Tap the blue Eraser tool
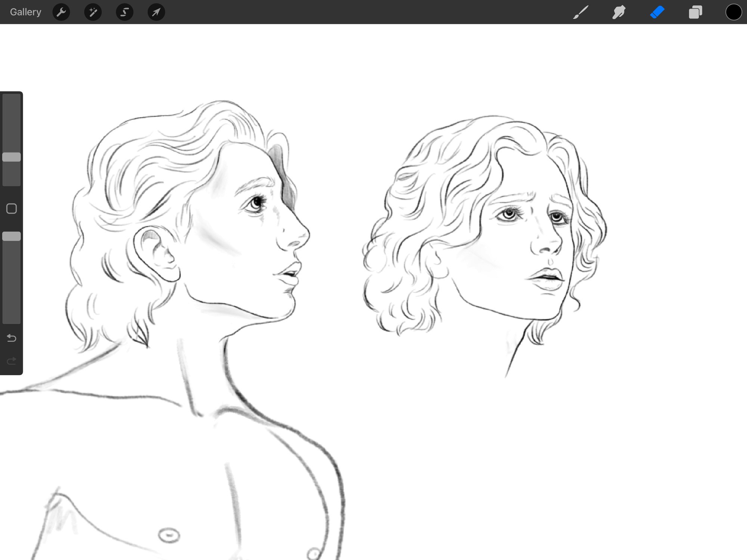The image size is (747, 560). (657, 12)
